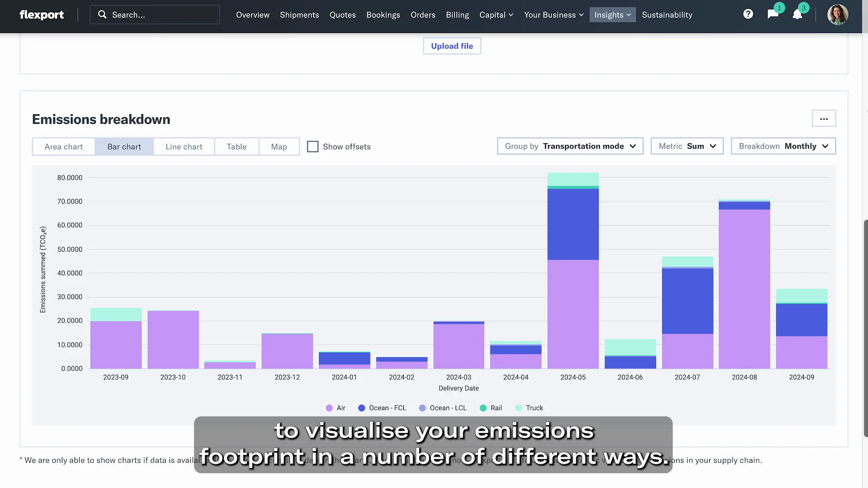Open the notifications bell icon
The image size is (868, 488).
(797, 14)
